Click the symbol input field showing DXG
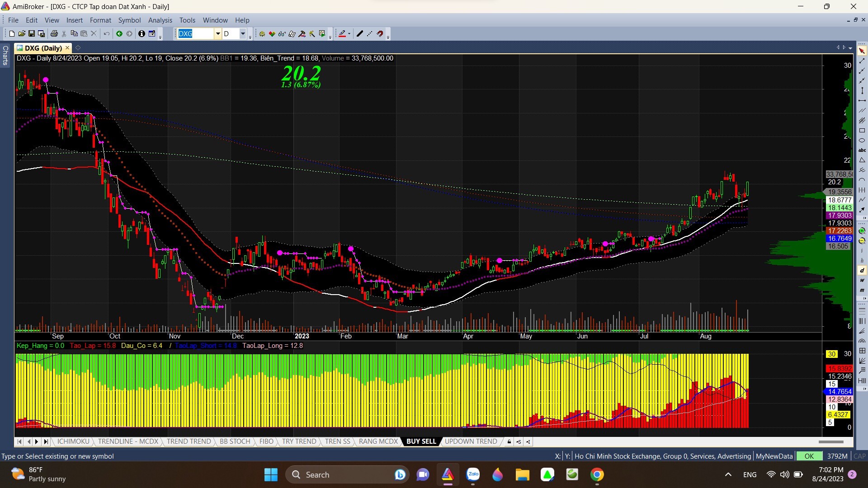 (195, 33)
